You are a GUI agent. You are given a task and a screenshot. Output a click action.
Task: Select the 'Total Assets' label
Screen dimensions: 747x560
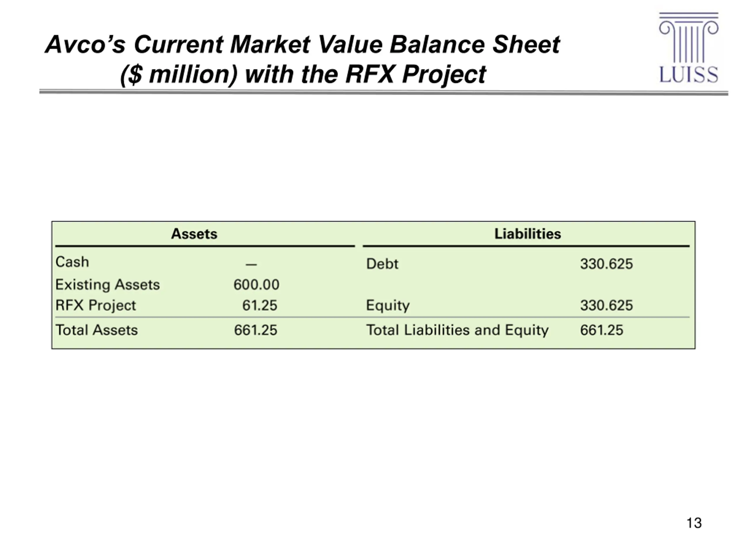[x=97, y=330]
